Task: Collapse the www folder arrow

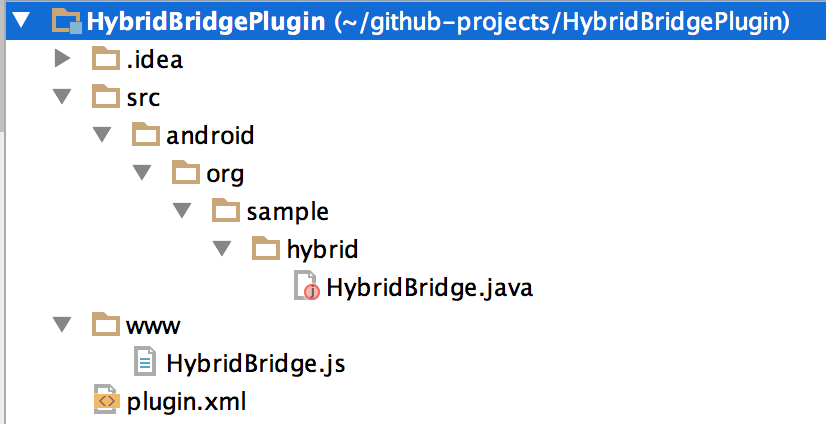Action: coord(62,324)
